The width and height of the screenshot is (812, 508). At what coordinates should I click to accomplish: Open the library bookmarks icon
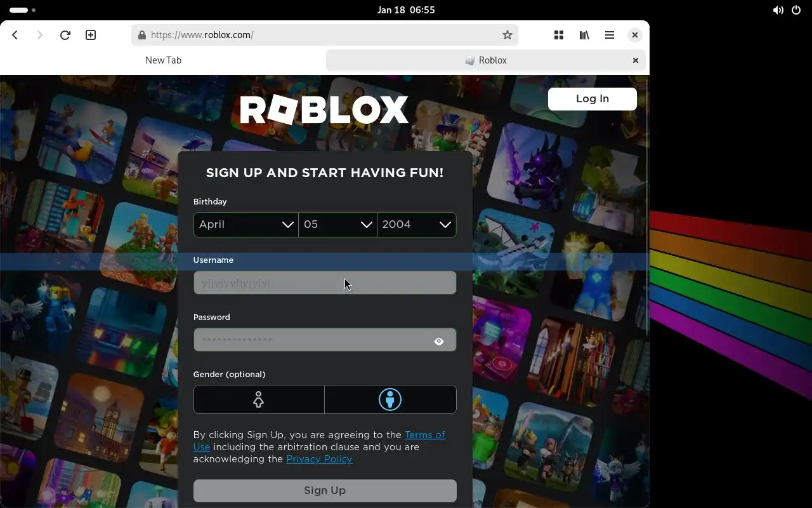point(584,35)
